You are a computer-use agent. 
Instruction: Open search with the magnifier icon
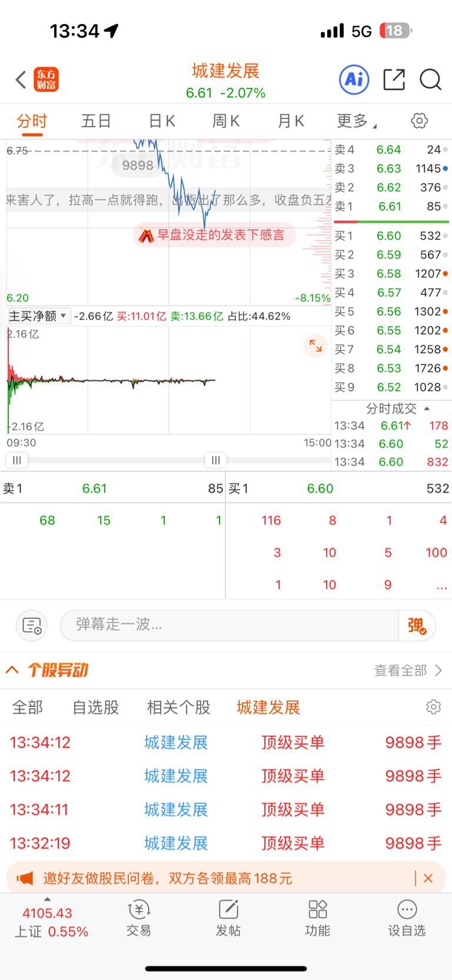430,79
